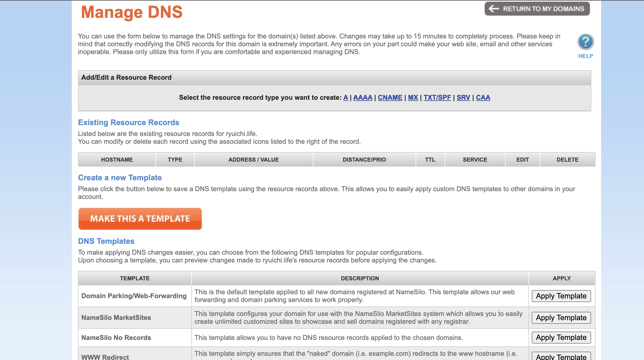Apply the WWW Redirect template

561,356
